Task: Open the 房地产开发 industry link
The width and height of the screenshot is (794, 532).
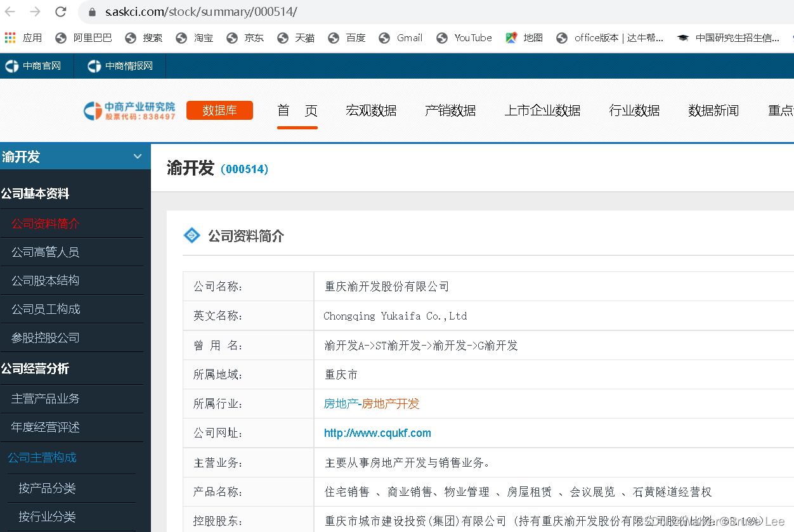Action: pos(391,404)
